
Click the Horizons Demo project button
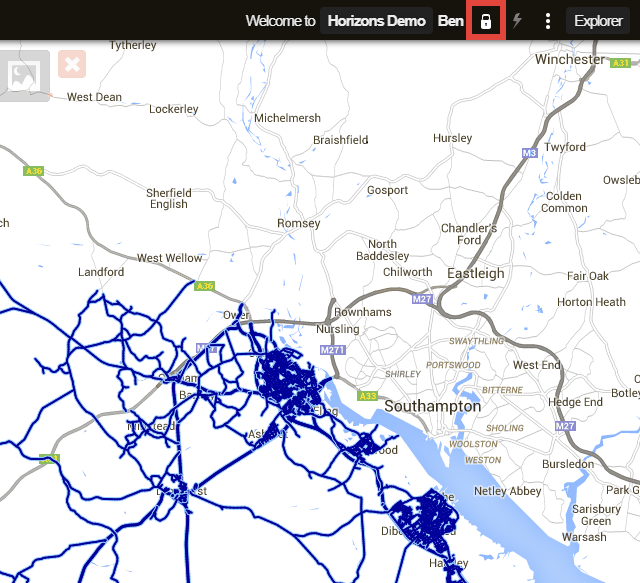376,21
